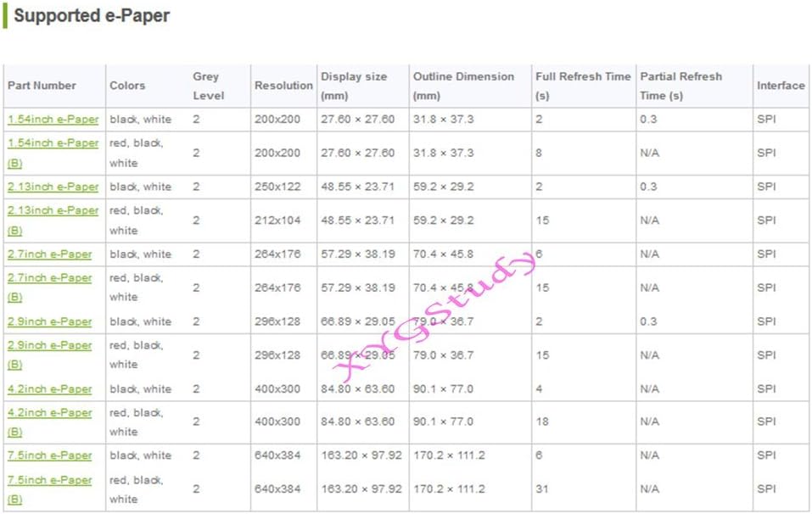Viewport: 812px width, 514px height.
Task: Click the 2.13inch e-Paper black-white link
Action: (x=53, y=187)
